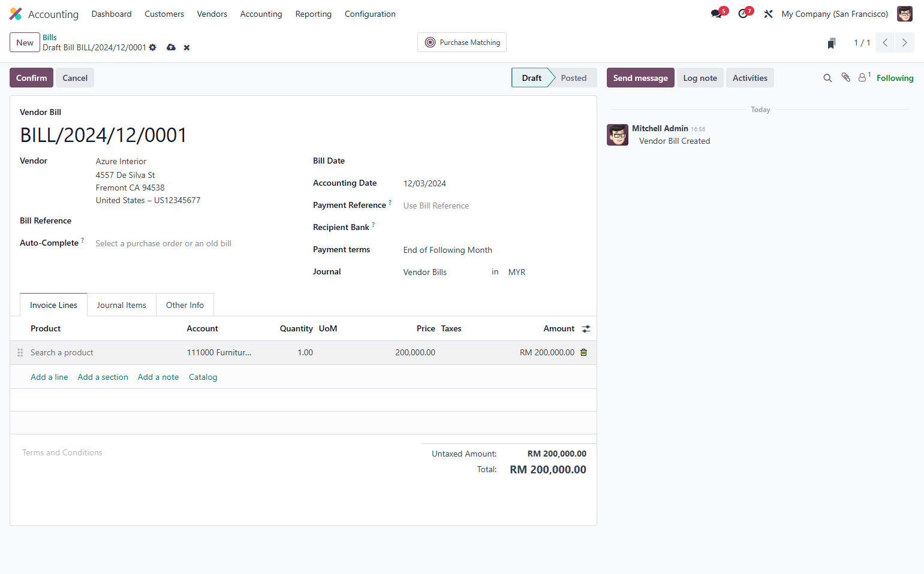Click the Posted status stage
Image resolution: width=924 pixels, height=574 pixels.
pyautogui.click(x=574, y=78)
